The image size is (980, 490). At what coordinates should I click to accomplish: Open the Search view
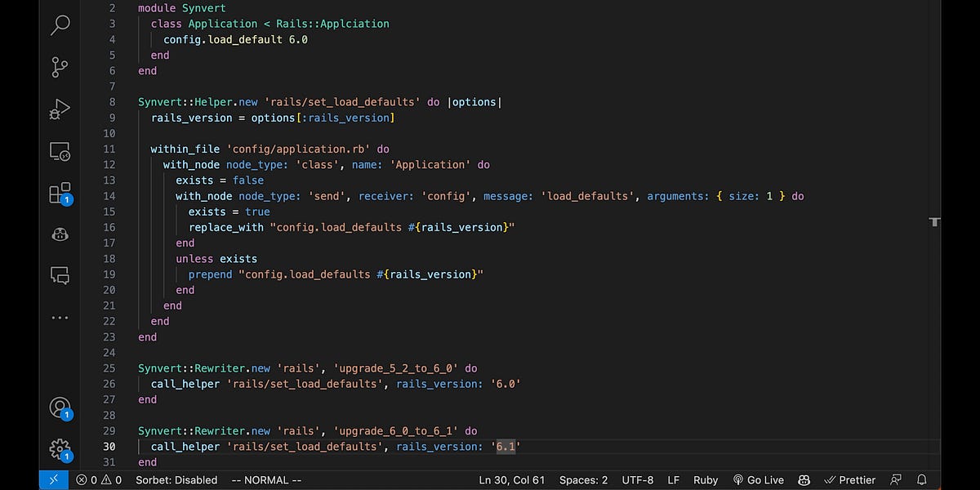[59, 25]
